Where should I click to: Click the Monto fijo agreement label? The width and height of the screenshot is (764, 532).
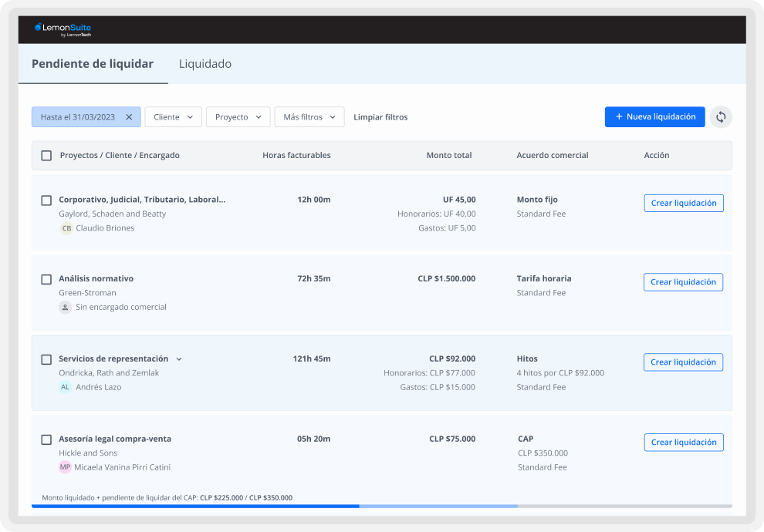537,200
